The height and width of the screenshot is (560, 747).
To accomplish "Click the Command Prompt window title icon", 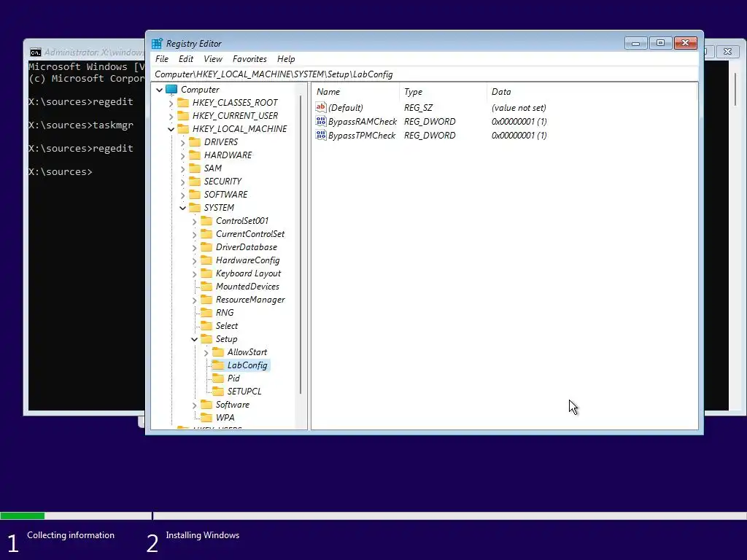I will click(x=35, y=52).
